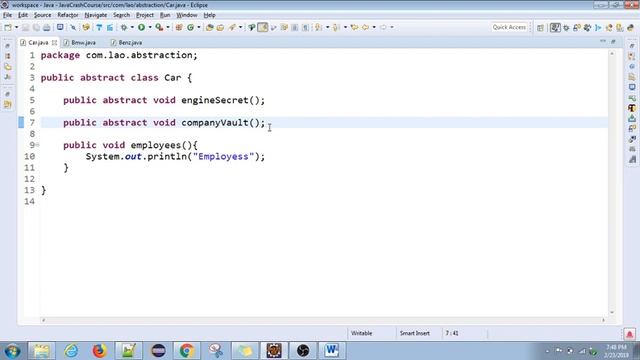640x360 pixels.
Task: Click the New Java Package icon
Action: click(179, 27)
